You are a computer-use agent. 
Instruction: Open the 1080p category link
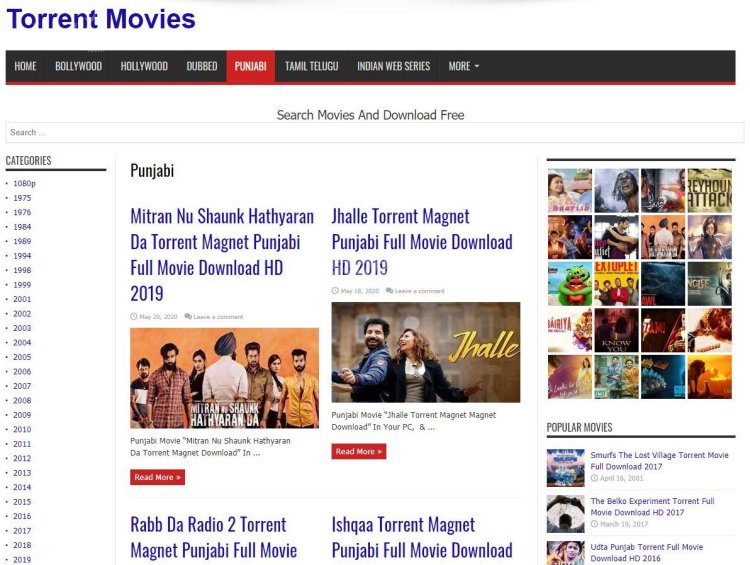(24, 183)
